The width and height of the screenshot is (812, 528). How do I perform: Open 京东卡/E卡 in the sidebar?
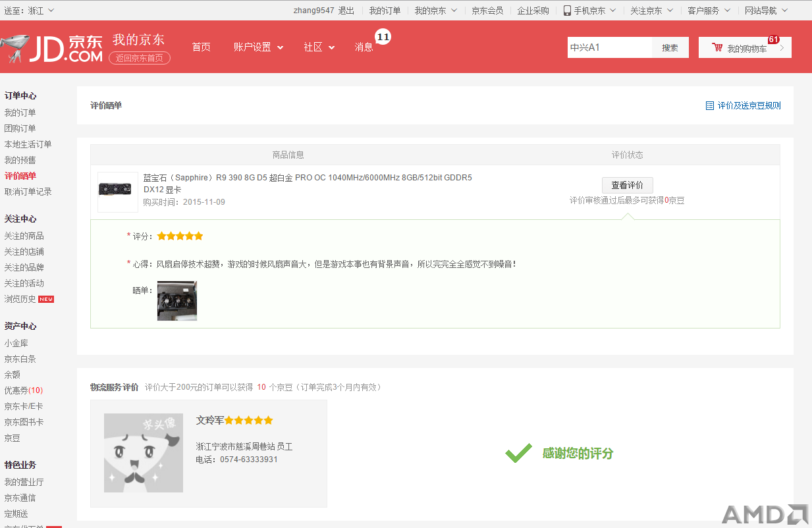point(23,406)
